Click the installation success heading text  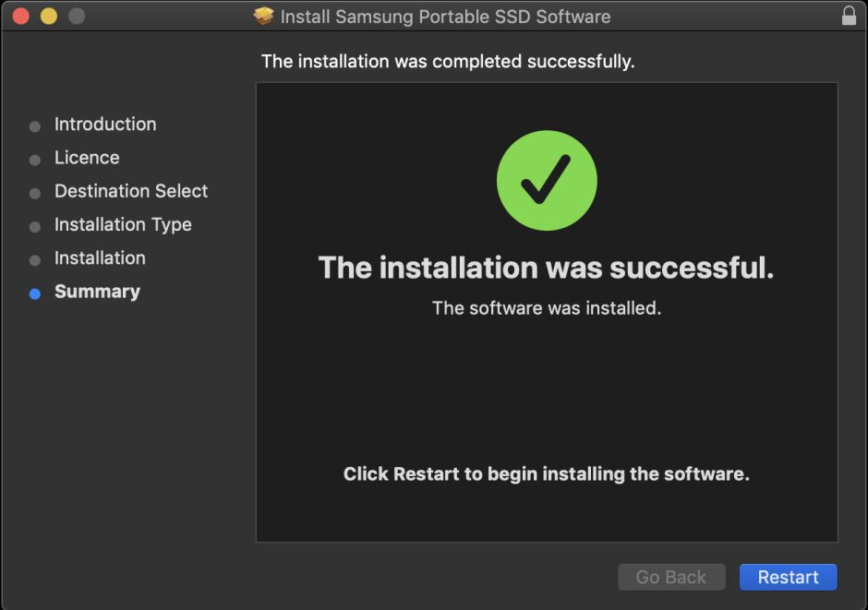tap(547, 268)
